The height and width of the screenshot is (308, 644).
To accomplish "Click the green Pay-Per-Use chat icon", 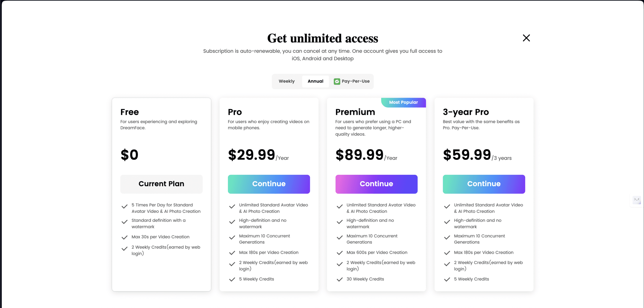I will coord(337,81).
